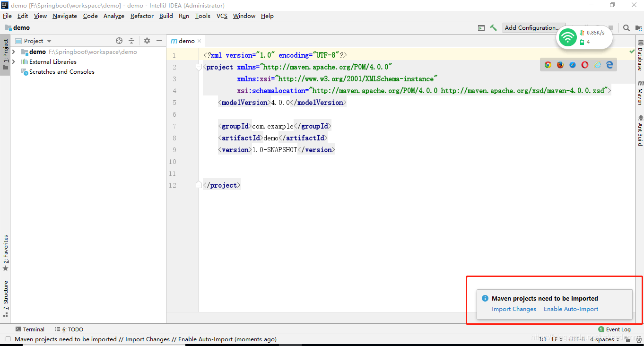Open preview in Chrome browser icon
Image resolution: width=644 pixels, height=346 pixels.
point(548,65)
